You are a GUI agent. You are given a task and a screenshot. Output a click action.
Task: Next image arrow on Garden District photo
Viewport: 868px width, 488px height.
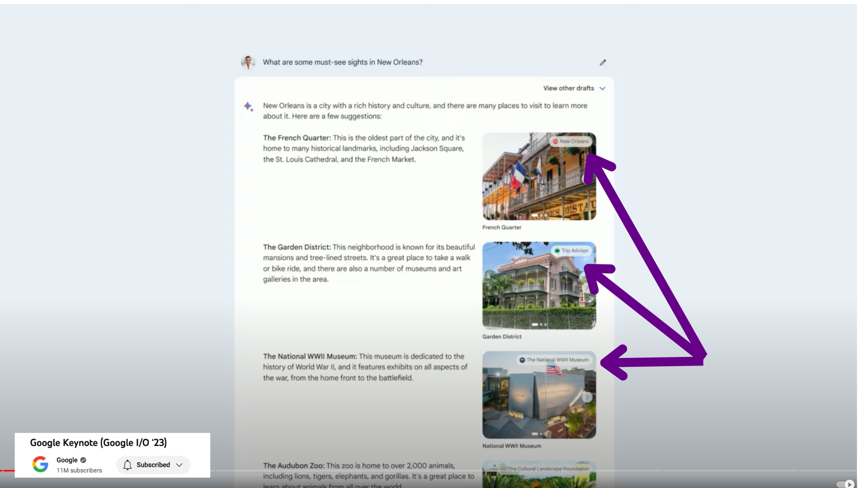(587, 288)
